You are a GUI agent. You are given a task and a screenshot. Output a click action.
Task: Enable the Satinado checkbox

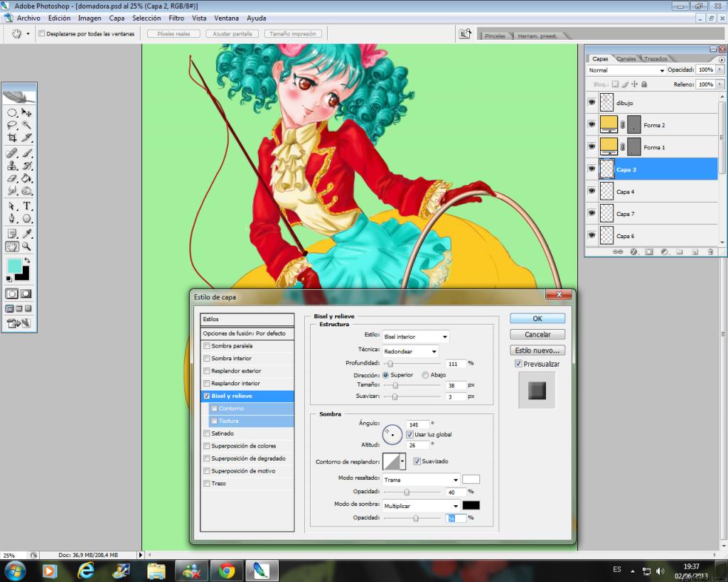point(207,433)
